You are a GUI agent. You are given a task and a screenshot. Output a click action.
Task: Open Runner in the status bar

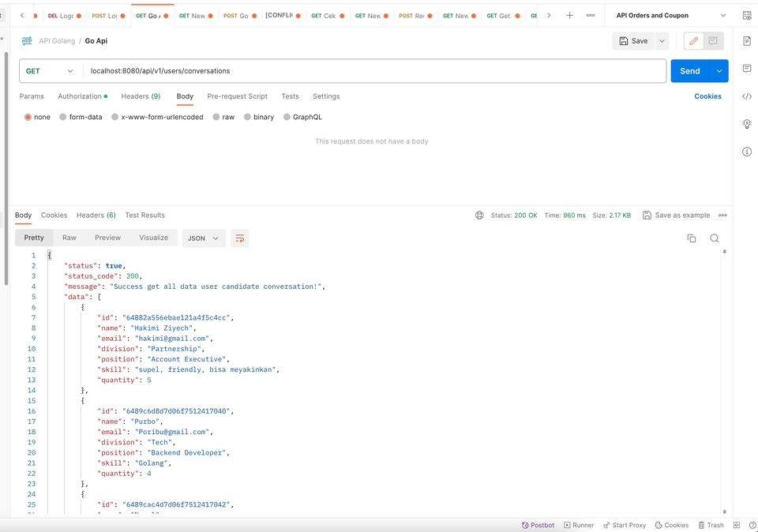point(579,525)
